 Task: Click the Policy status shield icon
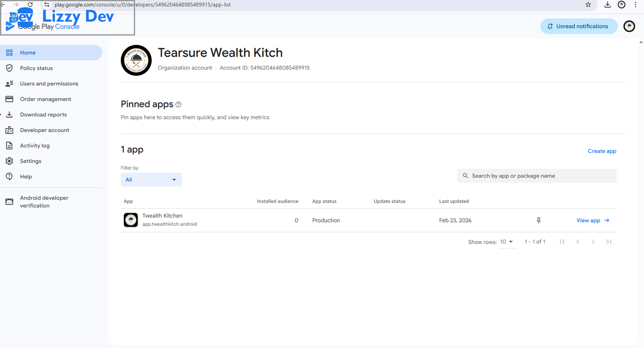point(9,68)
